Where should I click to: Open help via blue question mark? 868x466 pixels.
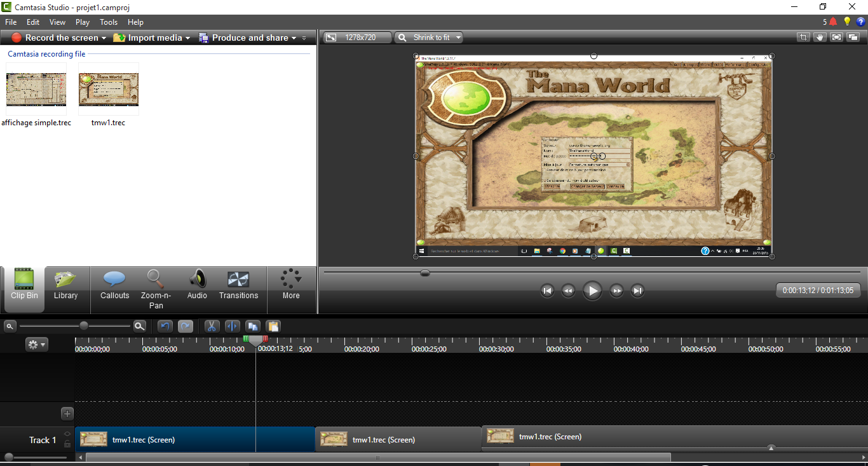pos(860,22)
